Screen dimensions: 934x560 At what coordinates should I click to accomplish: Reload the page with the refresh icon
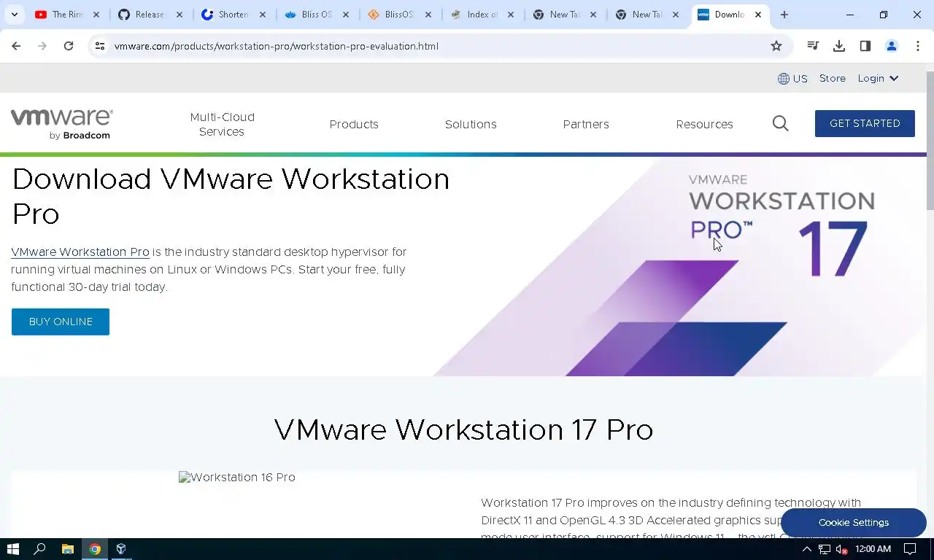pos(69,46)
